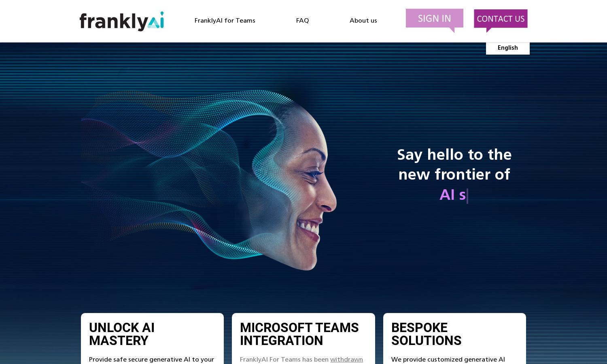
Task: Click the 'Say hello to the' headline
Action: [x=454, y=155]
